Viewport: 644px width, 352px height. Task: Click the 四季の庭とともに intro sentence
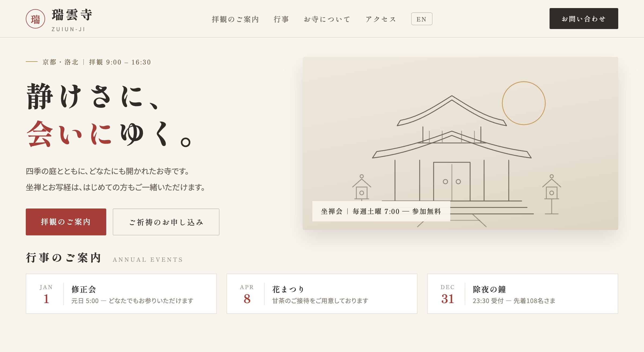pyautogui.click(x=108, y=171)
